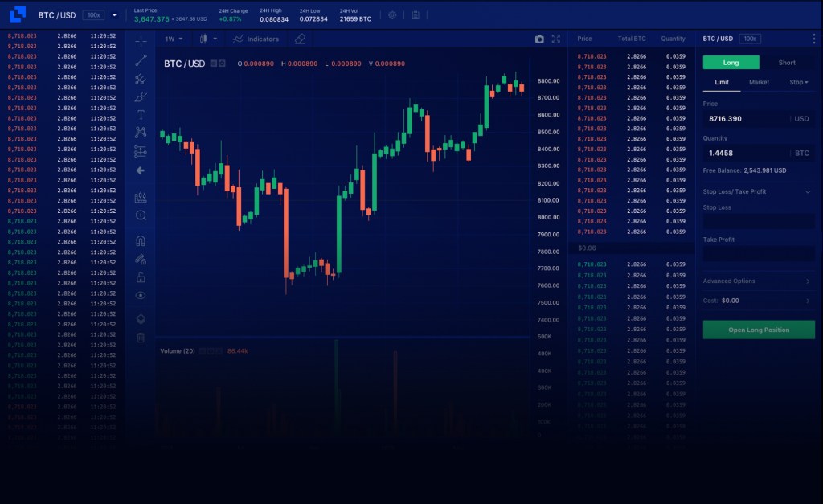The image size is (823, 504).
Task: Click the Price input field
Action: [746, 119]
